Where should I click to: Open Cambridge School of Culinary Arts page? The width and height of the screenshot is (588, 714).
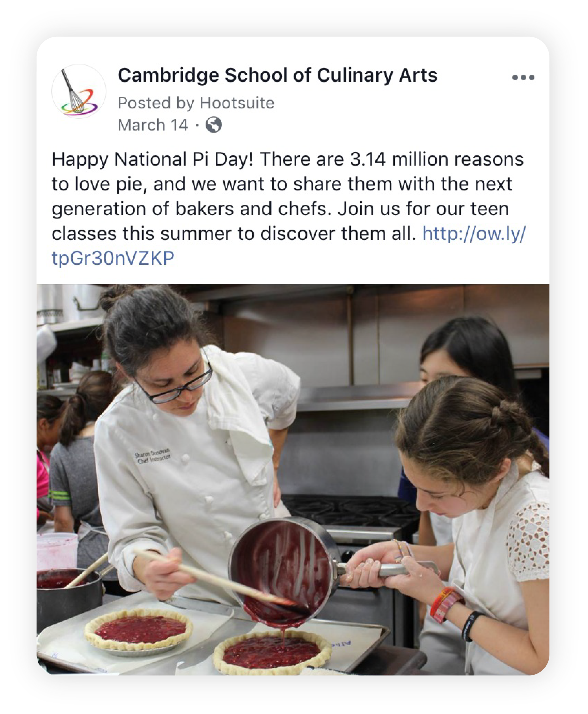[277, 75]
